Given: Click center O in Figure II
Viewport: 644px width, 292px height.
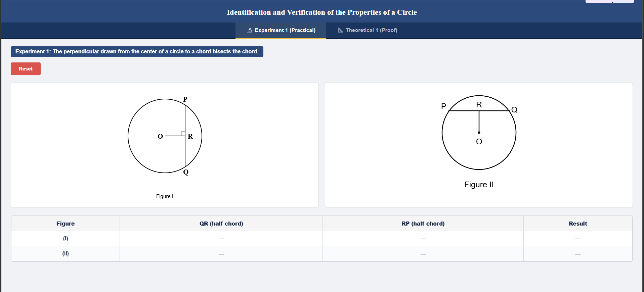Looking at the screenshot, I should (479, 141).
